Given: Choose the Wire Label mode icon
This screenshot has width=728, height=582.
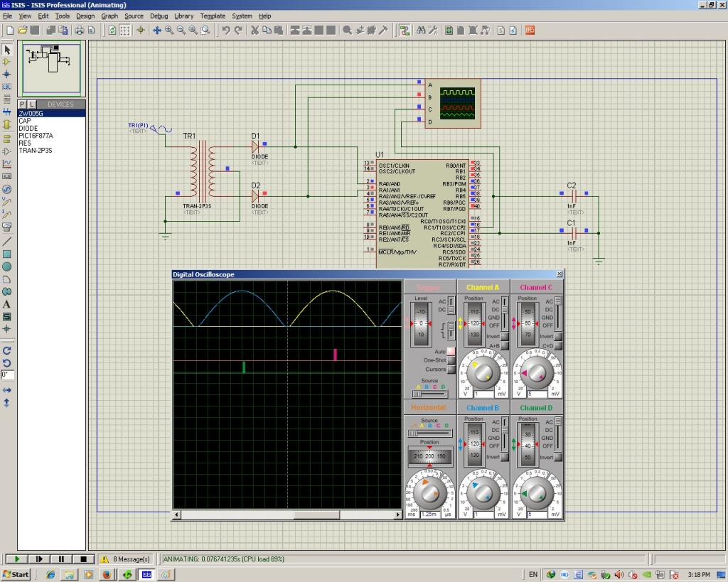Looking at the screenshot, I should pyautogui.click(x=7, y=87).
